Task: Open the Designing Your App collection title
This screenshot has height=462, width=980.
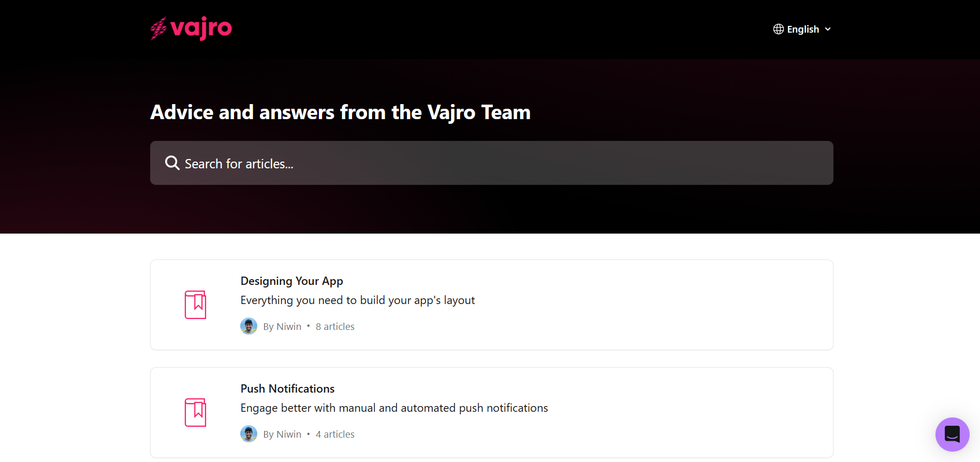Action: click(x=291, y=281)
